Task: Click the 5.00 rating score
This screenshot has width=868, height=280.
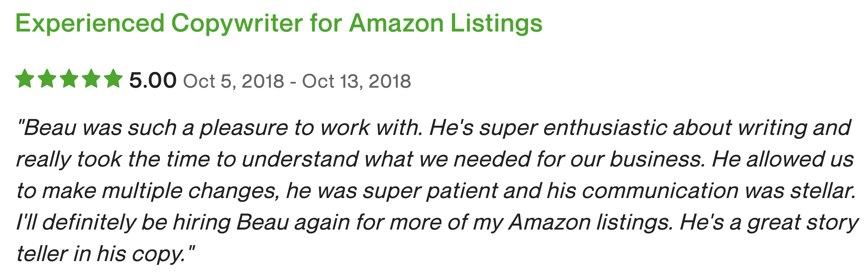Action: coord(153,80)
